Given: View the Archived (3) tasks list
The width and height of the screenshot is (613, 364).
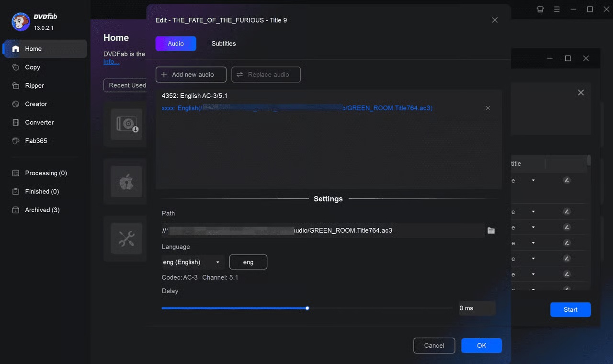Looking at the screenshot, I should click(42, 210).
